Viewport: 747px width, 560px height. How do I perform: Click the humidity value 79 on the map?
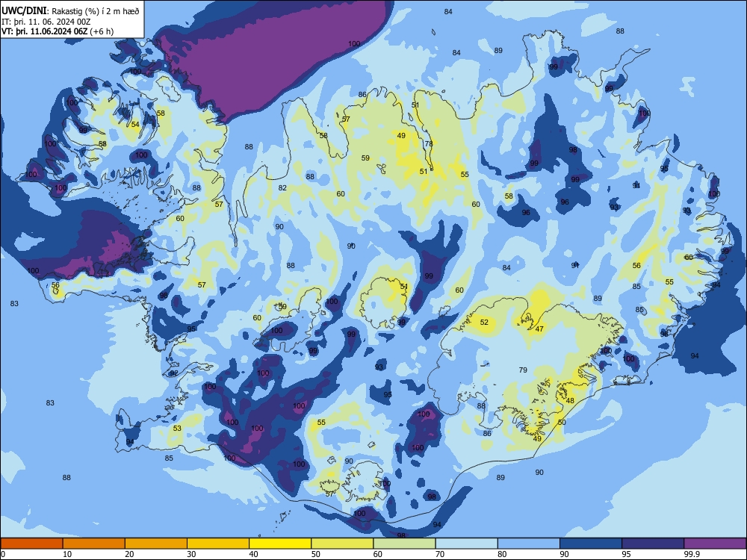(523, 370)
